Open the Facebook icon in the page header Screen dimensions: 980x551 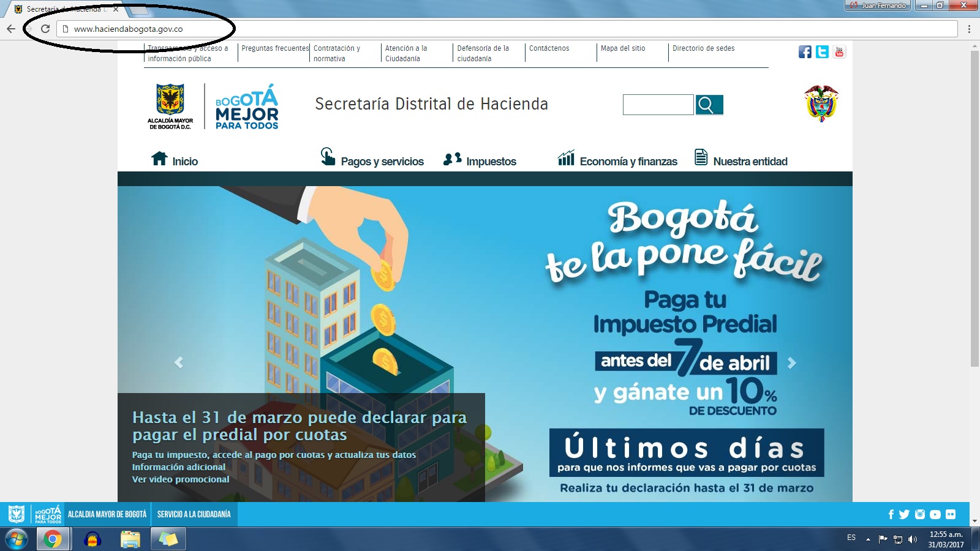(x=805, y=52)
